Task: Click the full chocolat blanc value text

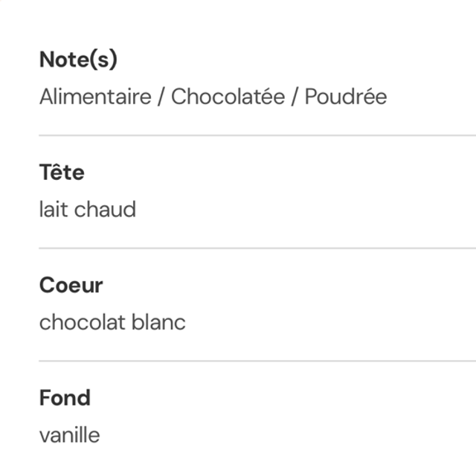Action: 112,323
